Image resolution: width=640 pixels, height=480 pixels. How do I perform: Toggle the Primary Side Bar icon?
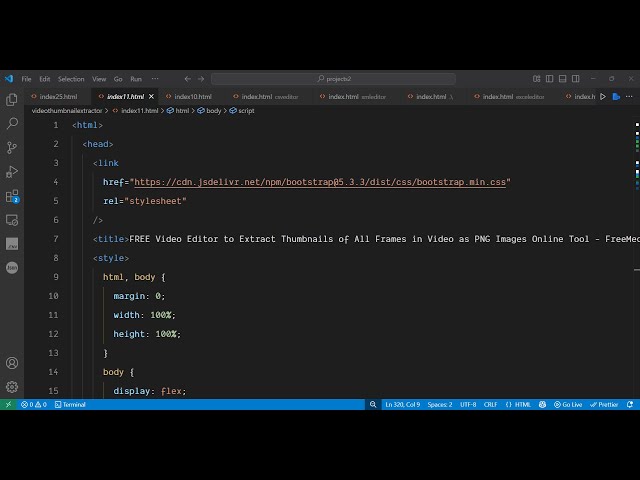(549, 79)
